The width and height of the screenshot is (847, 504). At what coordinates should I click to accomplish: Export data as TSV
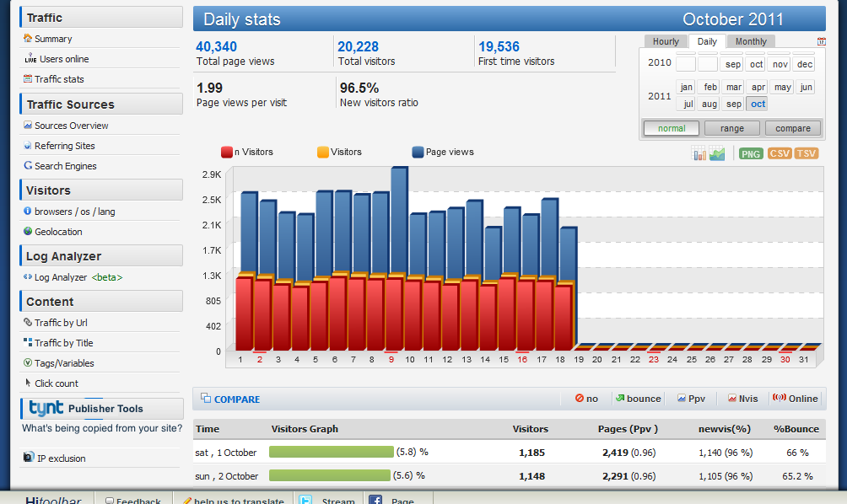tap(806, 153)
